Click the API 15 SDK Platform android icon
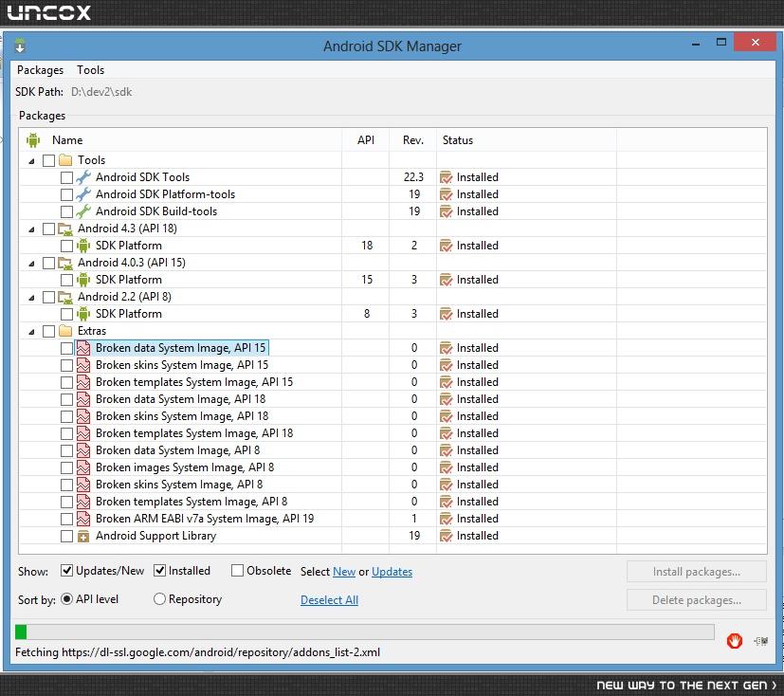This screenshot has width=784, height=696. coord(83,280)
